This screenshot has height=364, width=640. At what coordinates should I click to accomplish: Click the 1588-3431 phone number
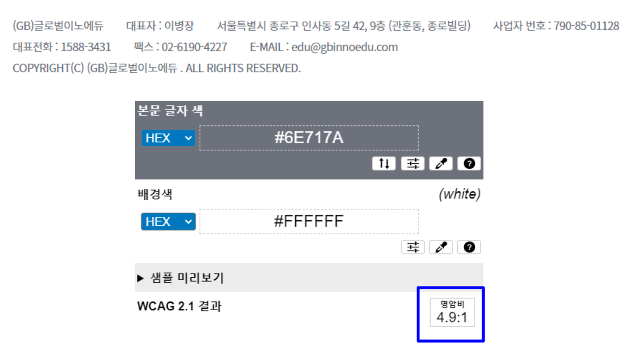(86, 47)
